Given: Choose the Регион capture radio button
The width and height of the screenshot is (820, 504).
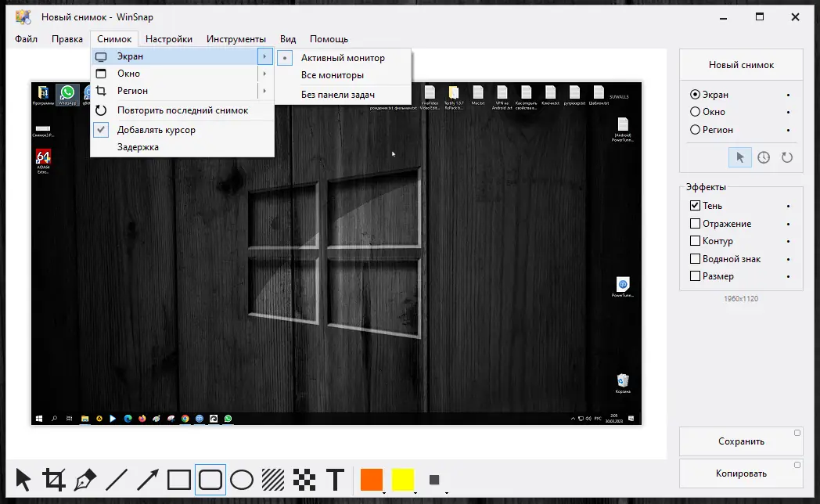Looking at the screenshot, I should 695,130.
